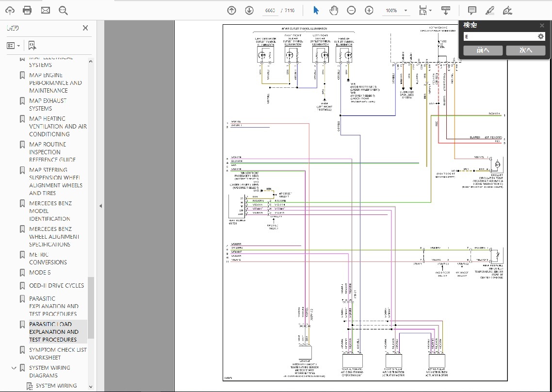Open SYMPTOM CHECK LIST WORKSHEET bookmark
The width and height of the screenshot is (552, 392).
coord(58,354)
